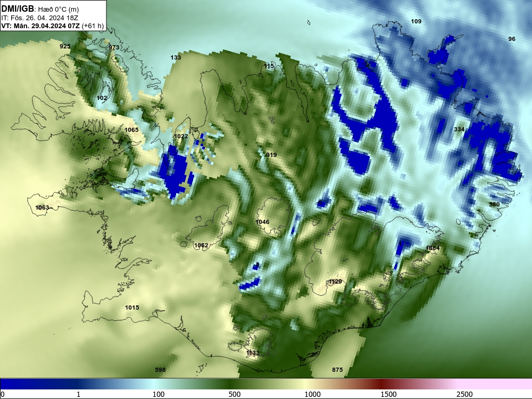
Task: Click the 1084 value label
Action: pyautogui.click(x=433, y=248)
